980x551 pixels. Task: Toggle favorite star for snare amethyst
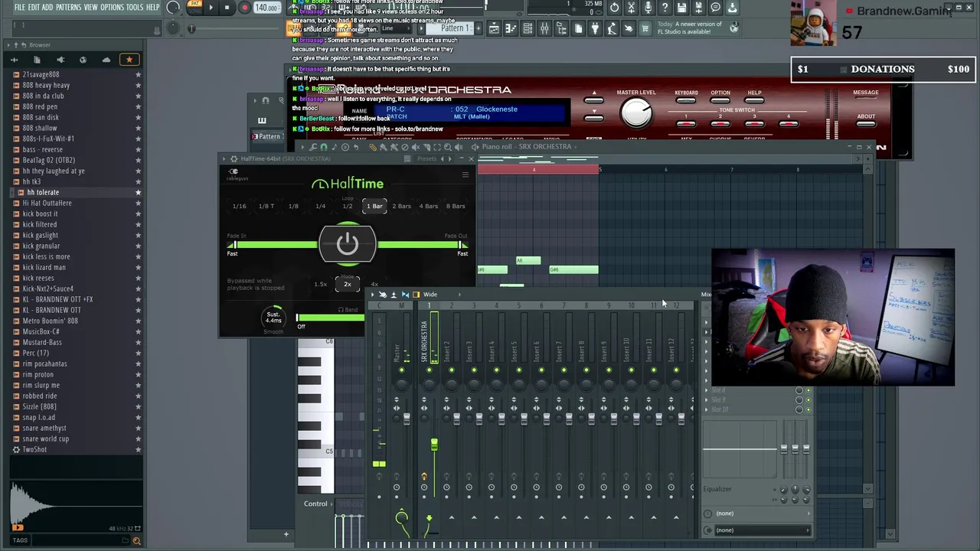coord(138,428)
